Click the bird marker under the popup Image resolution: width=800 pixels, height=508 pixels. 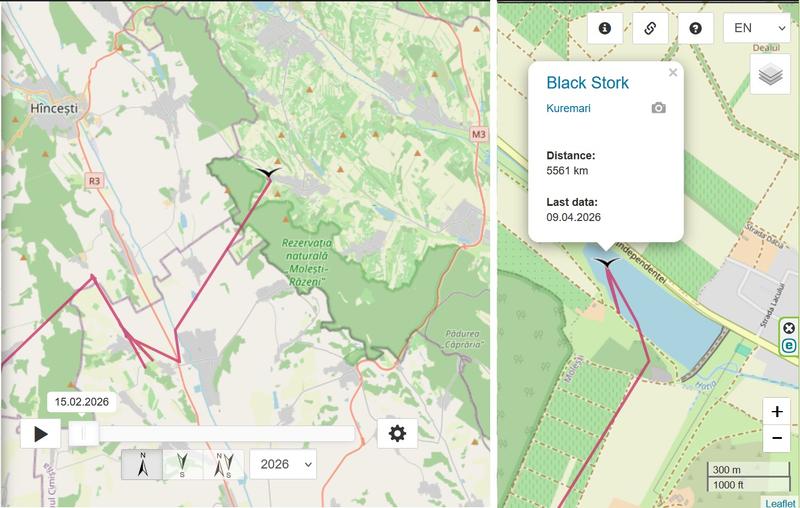(607, 262)
